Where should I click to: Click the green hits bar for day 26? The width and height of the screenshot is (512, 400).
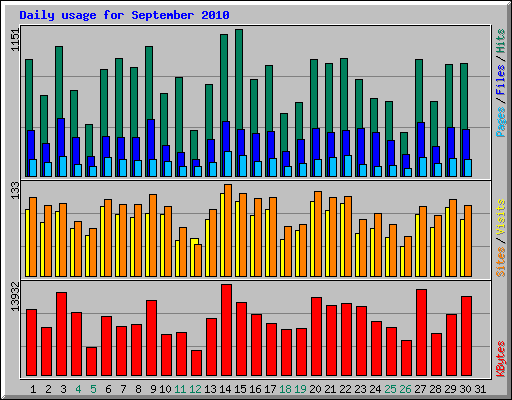click(x=404, y=143)
